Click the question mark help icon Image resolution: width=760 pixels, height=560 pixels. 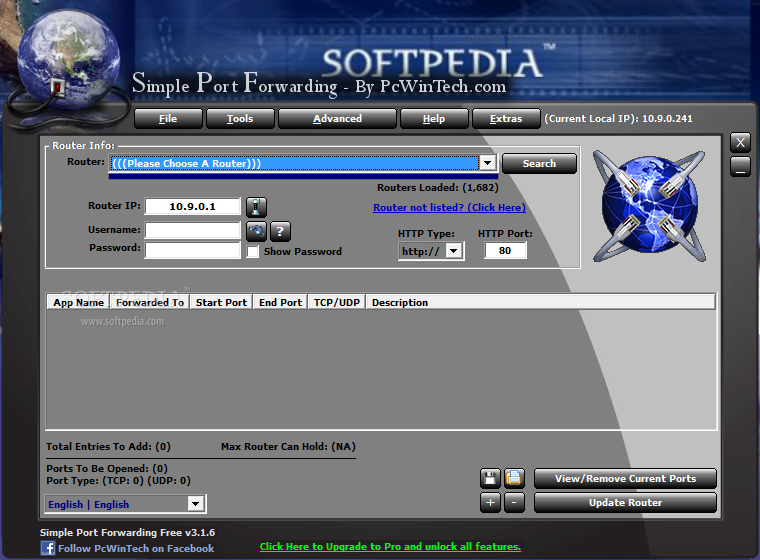point(280,231)
